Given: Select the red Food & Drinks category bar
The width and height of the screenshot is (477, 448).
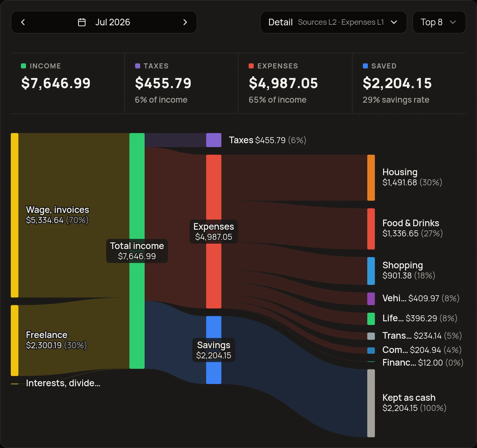Looking at the screenshot, I should click(371, 229).
